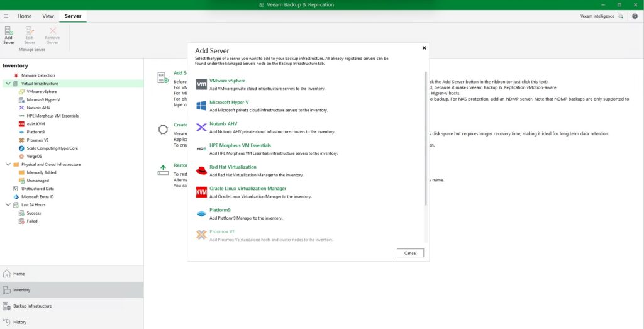Click the Scale Computing HyperCore tree icon
Image resolution: width=644 pixels, height=329 pixels.
click(x=21, y=148)
